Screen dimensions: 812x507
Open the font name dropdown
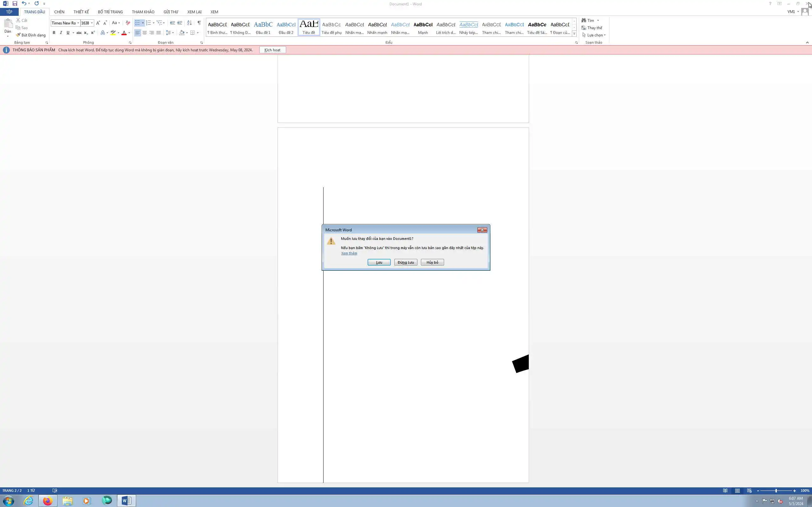click(x=78, y=23)
